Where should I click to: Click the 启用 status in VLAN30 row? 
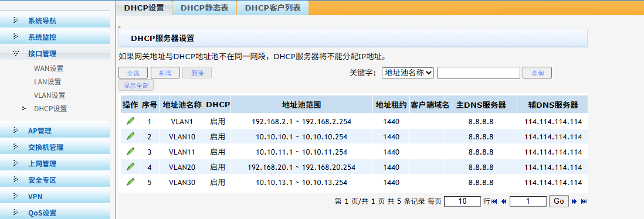[x=218, y=182]
